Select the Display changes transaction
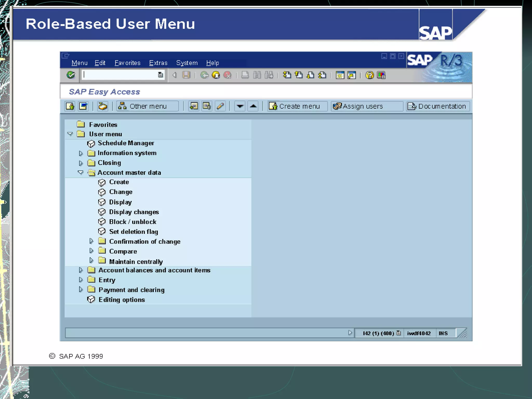The image size is (532, 399). 134,212
